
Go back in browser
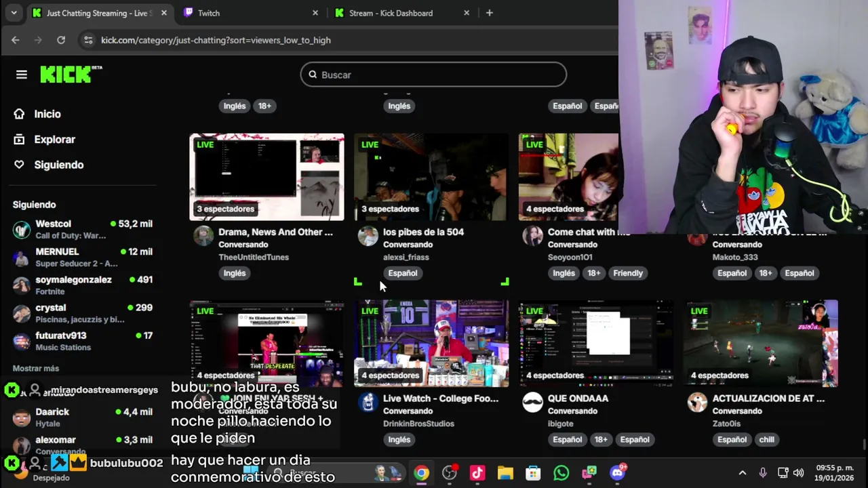pos(15,40)
